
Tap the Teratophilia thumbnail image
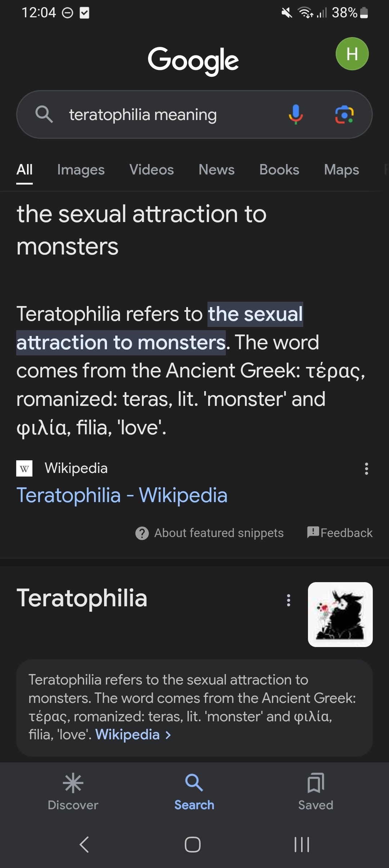340,614
